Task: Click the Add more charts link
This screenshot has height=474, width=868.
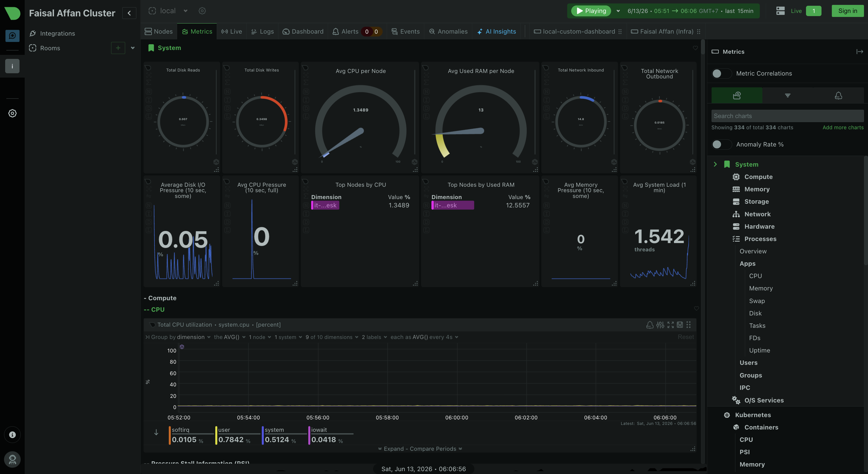Action: [x=843, y=128]
